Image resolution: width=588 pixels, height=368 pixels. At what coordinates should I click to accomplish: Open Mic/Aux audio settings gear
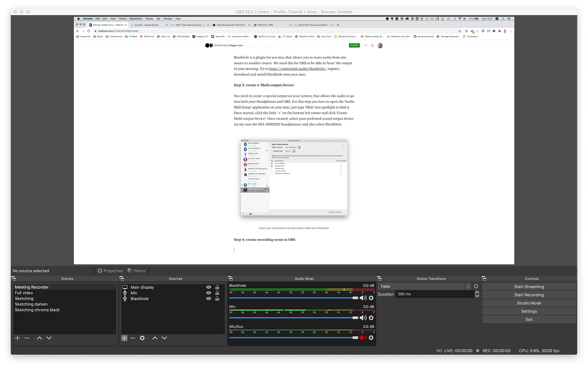371,337
